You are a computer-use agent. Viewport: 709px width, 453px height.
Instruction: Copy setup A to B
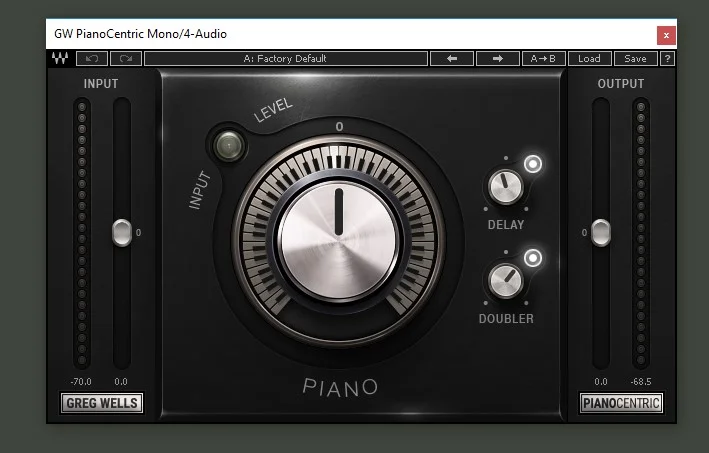click(x=544, y=58)
